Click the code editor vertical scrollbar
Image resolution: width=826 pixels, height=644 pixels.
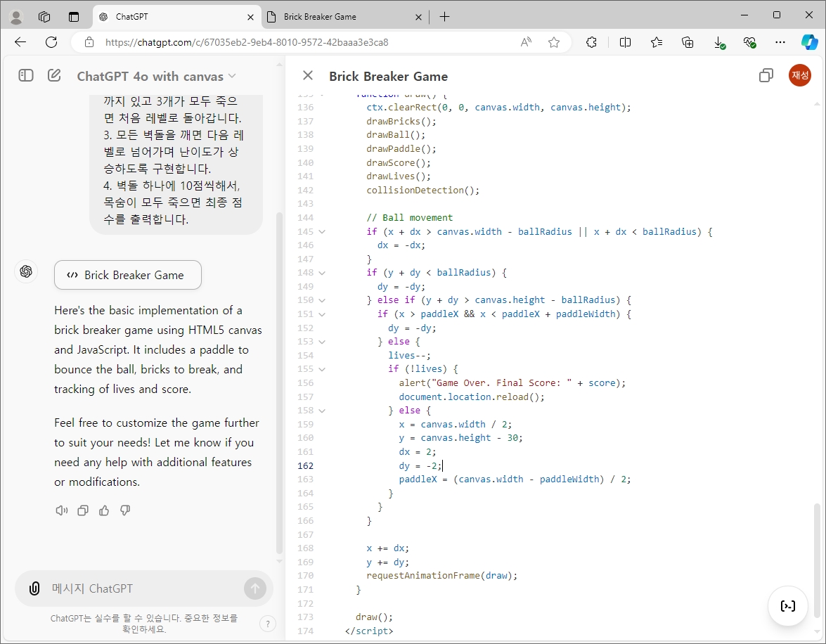click(x=817, y=562)
